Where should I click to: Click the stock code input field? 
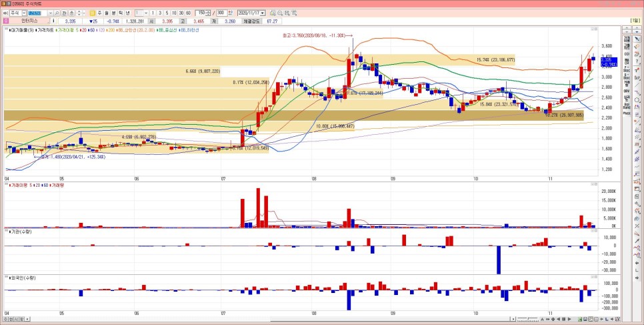click(x=38, y=13)
